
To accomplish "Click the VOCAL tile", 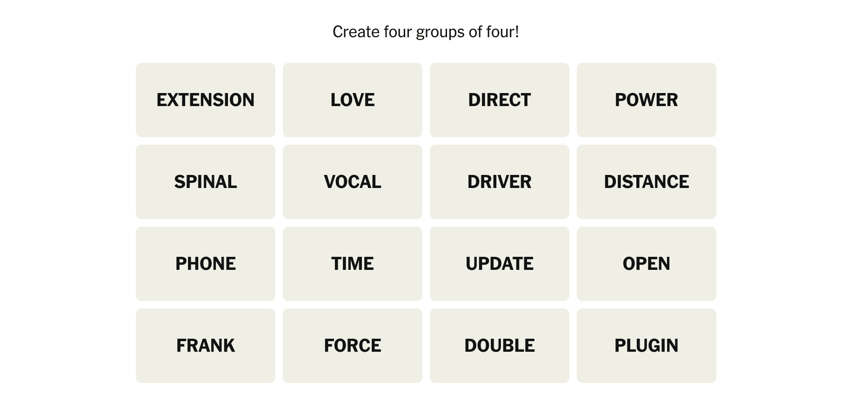I will click(x=353, y=182).
